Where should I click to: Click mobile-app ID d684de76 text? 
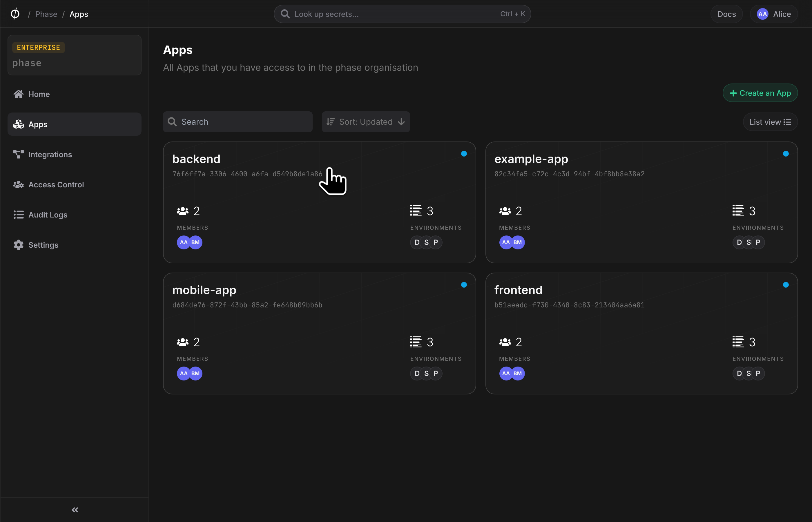click(247, 305)
